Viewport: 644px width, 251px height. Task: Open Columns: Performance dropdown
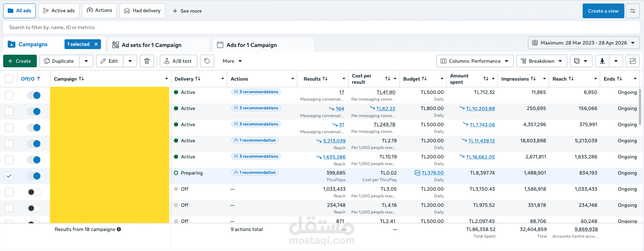[x=475, y=61]
